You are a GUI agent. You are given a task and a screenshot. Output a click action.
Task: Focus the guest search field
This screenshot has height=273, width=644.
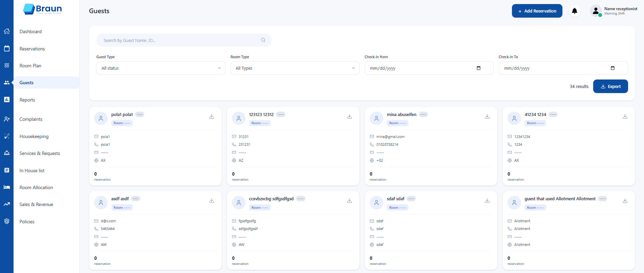tap(184, 40)
